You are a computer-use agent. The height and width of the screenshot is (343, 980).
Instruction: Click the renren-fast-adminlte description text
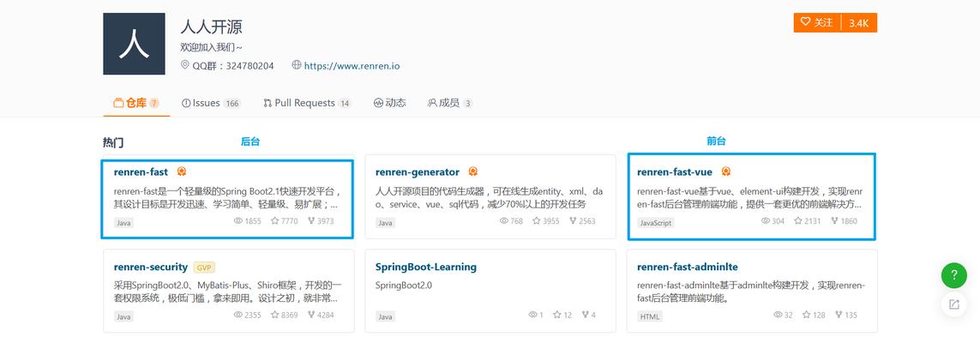click(751, 292)
